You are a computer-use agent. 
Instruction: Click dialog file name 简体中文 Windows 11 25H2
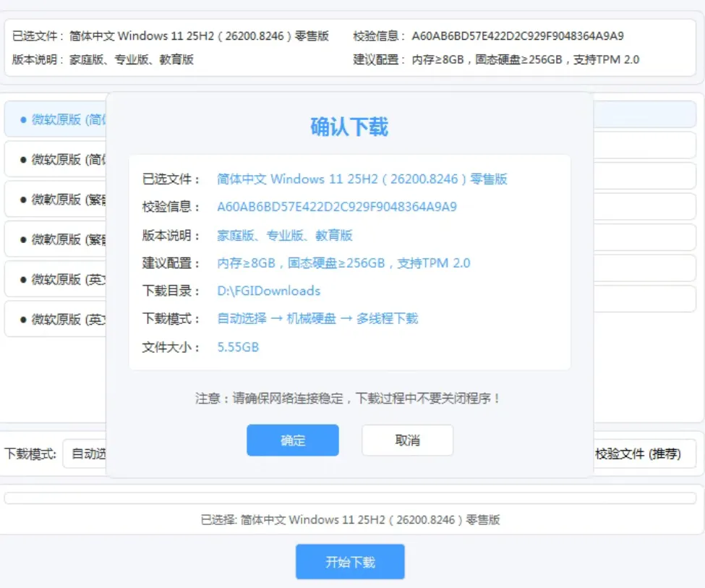pos(362,179)
